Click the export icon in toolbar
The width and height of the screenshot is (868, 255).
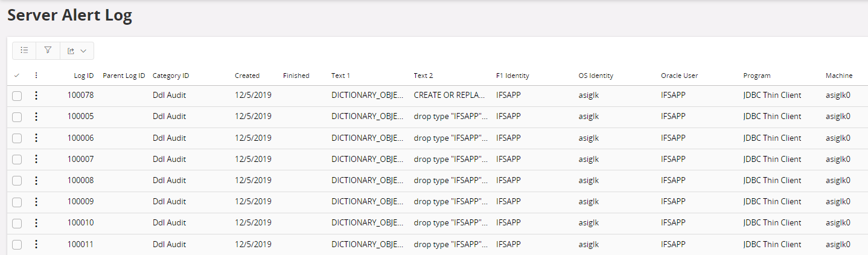(x=71, y=51)
